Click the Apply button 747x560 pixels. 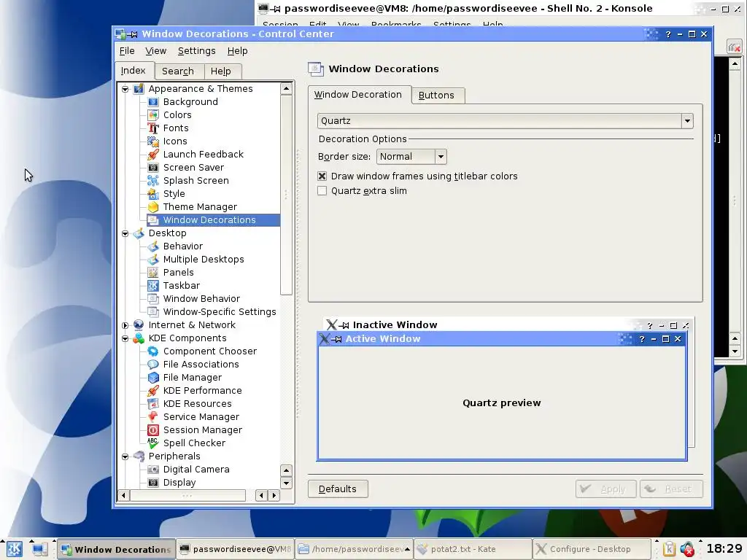[605, 489]
